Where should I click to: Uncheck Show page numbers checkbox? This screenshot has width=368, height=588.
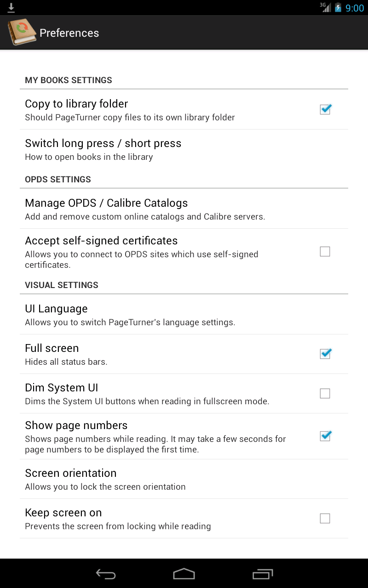(x=325, y=436)
